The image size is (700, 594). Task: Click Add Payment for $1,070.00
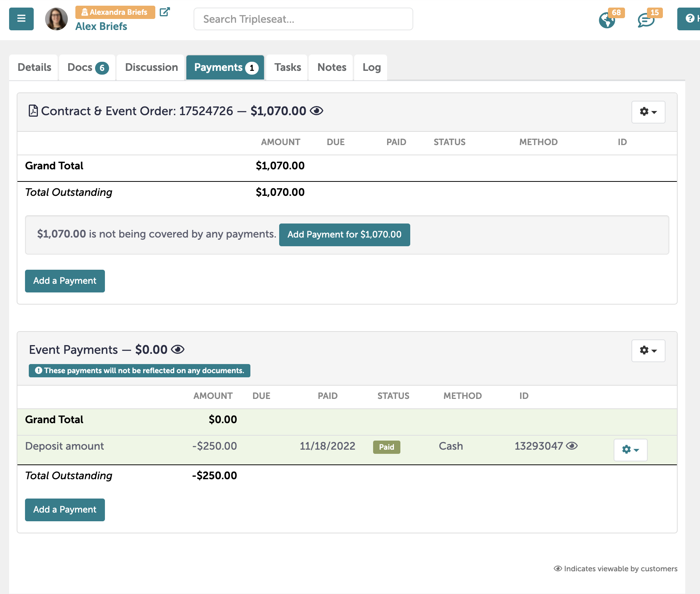(344, 234)
